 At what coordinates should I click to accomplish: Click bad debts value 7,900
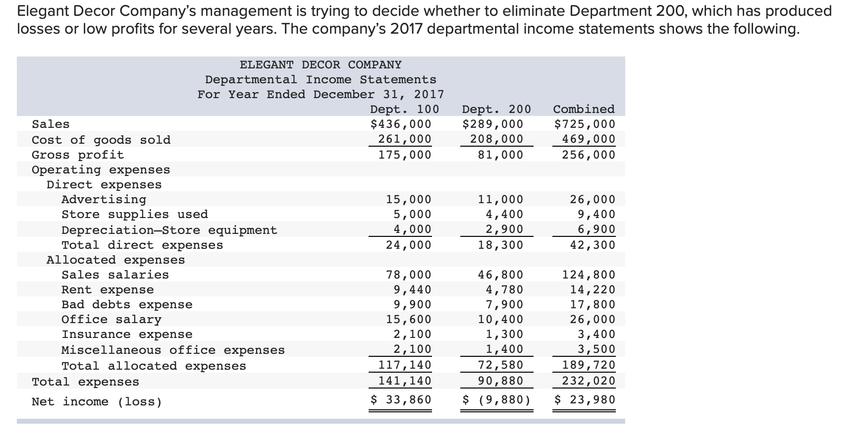(504, 304)
